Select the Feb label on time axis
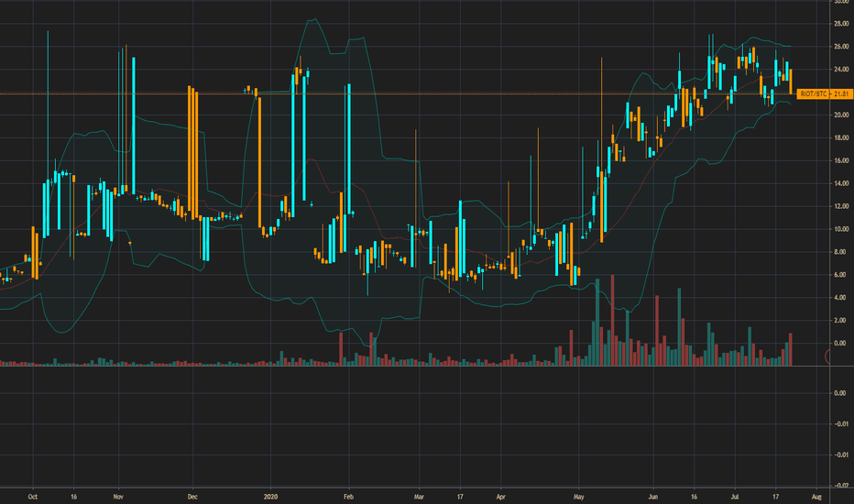The width and height of the screenshot is (854, 504). (348, 497)
